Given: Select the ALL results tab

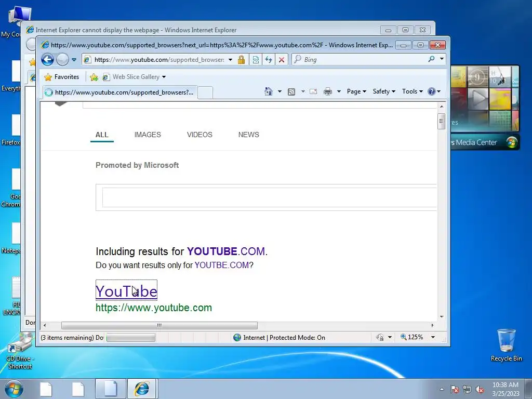Looking at the screenshot, I should (102, 135).
